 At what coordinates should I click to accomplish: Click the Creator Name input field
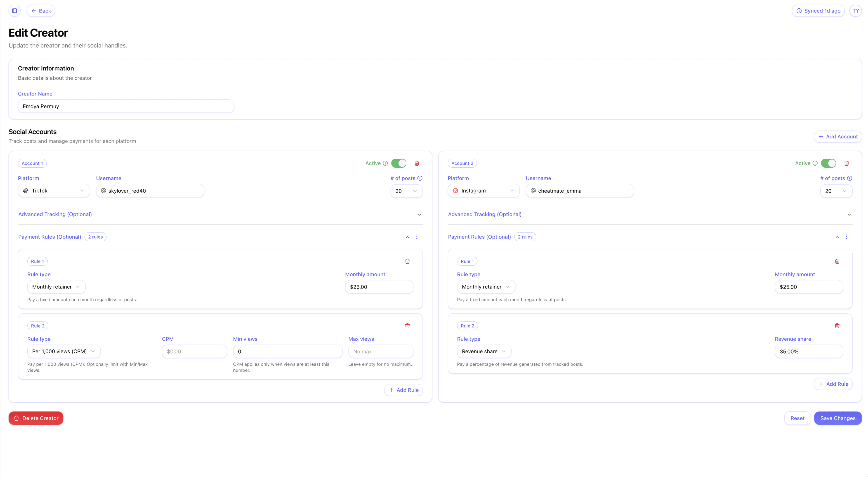[x=126, y=106]
